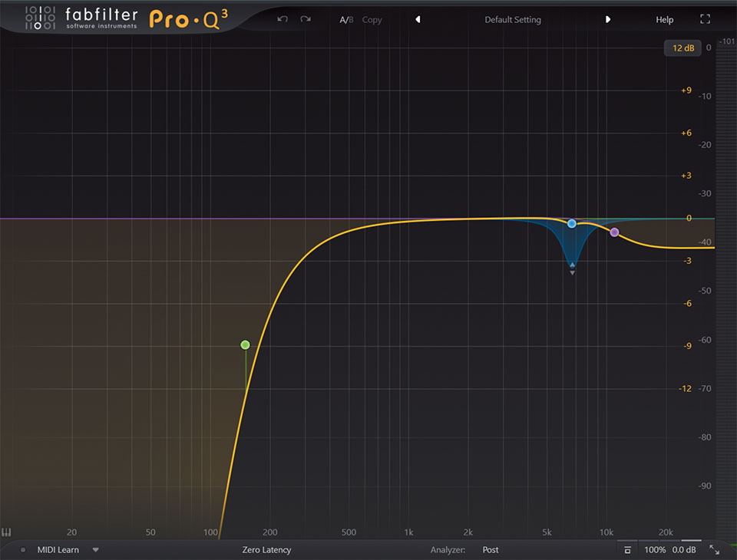The image size is (737, 560).
Task: Click the resize interface arrows icon
Action: [x=715, y=550]
